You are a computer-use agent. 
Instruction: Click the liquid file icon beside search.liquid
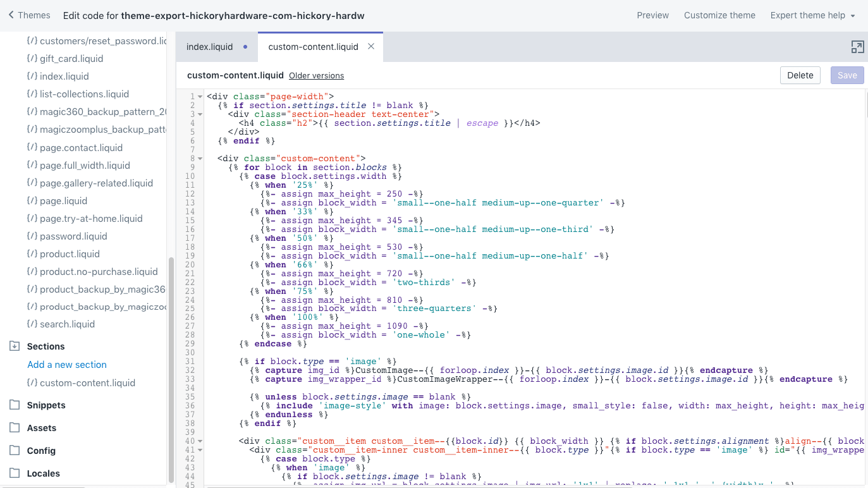[x=32, y=324]
